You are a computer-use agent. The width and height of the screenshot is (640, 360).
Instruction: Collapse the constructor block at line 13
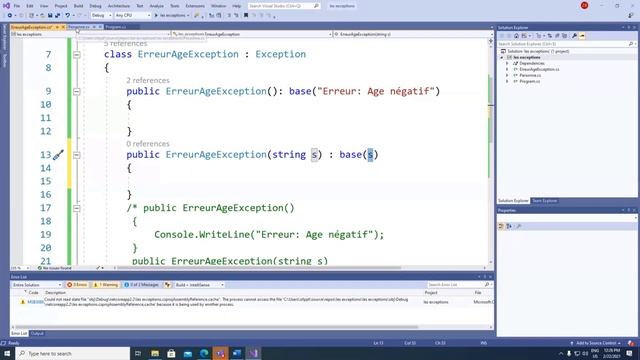(x=77, y=155)
